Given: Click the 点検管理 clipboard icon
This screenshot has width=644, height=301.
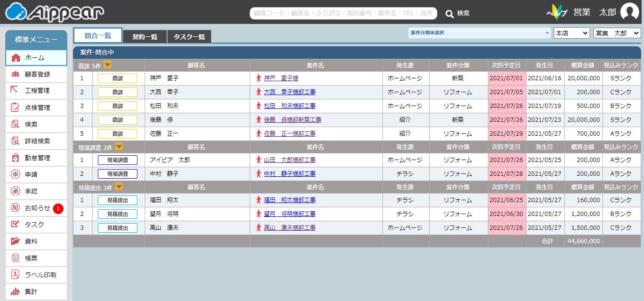Looking at the screenshot, I should tap(15, 107).
